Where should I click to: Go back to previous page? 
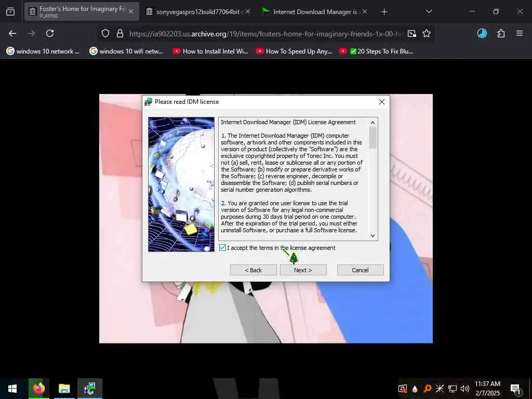coord(12,33)
